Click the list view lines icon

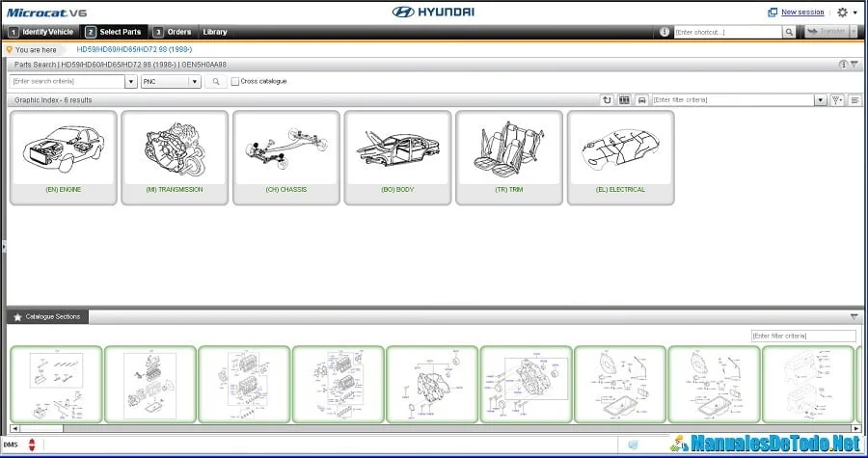point(854,100)
